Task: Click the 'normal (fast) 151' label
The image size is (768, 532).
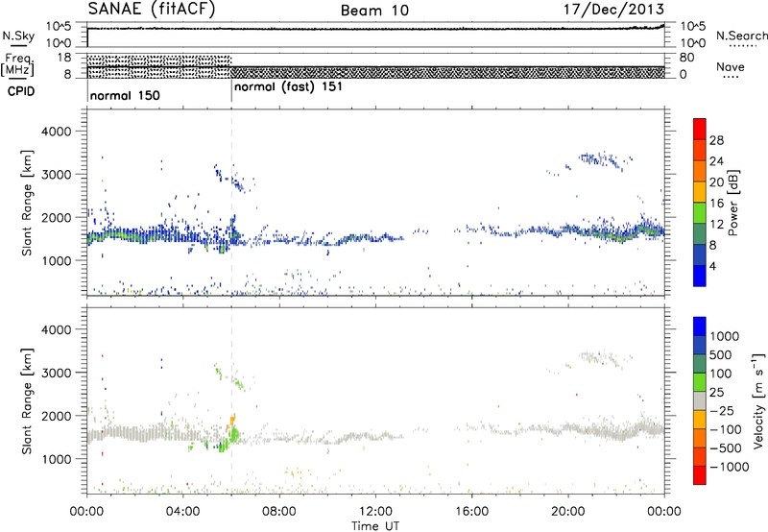Action: 288,87
